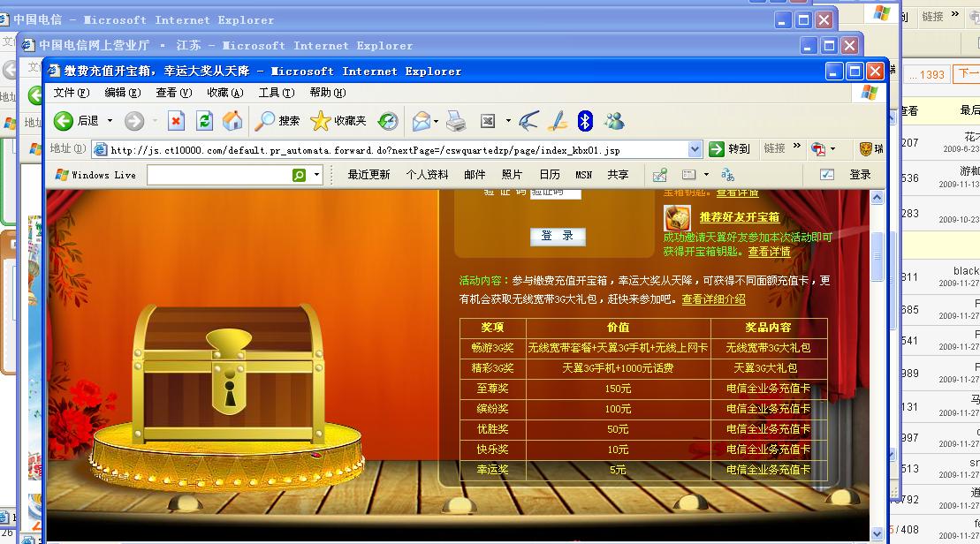Open the Messenger people icon
980x544 pixels.
pos(614,120)
